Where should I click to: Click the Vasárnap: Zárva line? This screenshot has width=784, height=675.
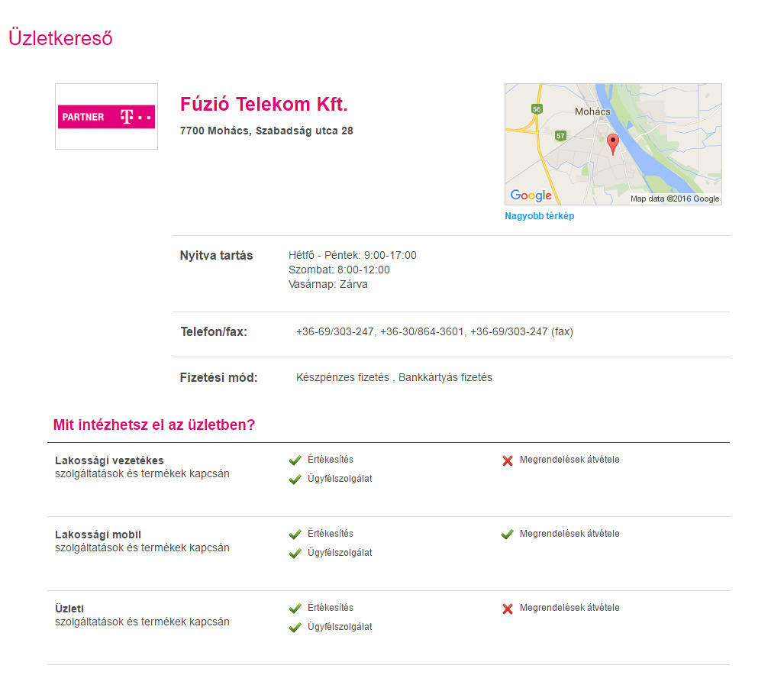(x=328, y=285)
